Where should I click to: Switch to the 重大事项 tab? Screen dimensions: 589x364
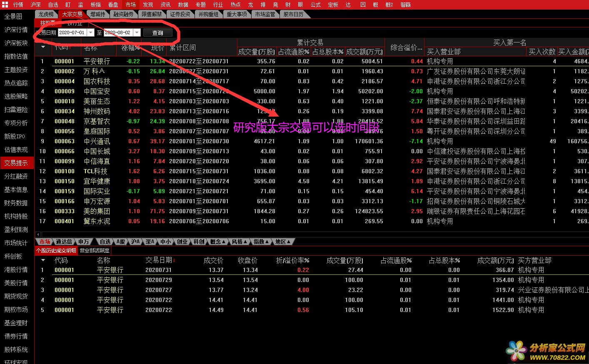pos(237,14)
